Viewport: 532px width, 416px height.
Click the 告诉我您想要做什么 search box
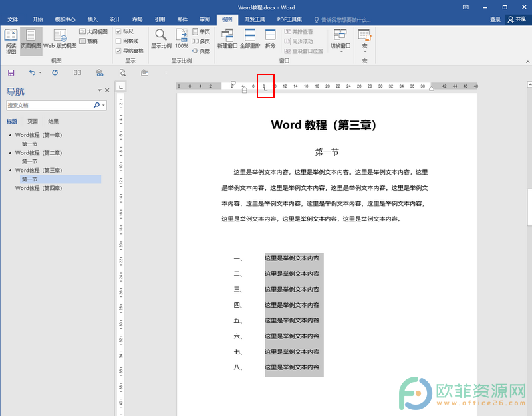(x=342, y=20)
